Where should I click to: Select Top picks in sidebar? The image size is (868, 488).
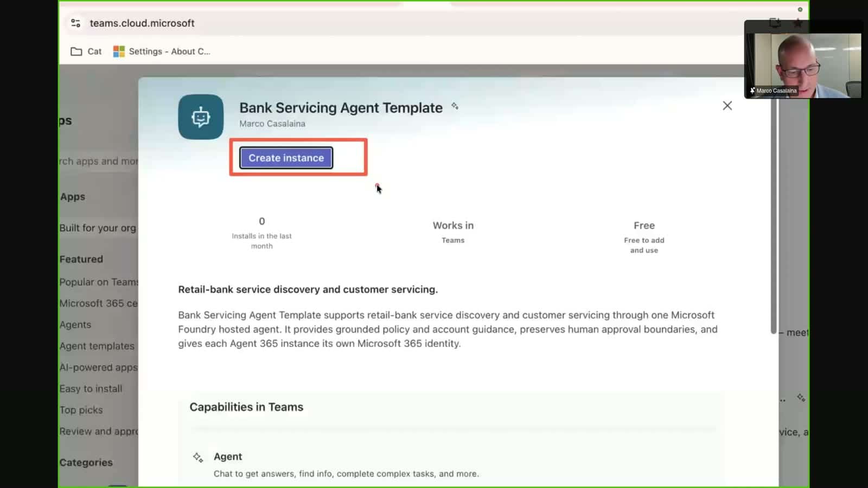81,410
